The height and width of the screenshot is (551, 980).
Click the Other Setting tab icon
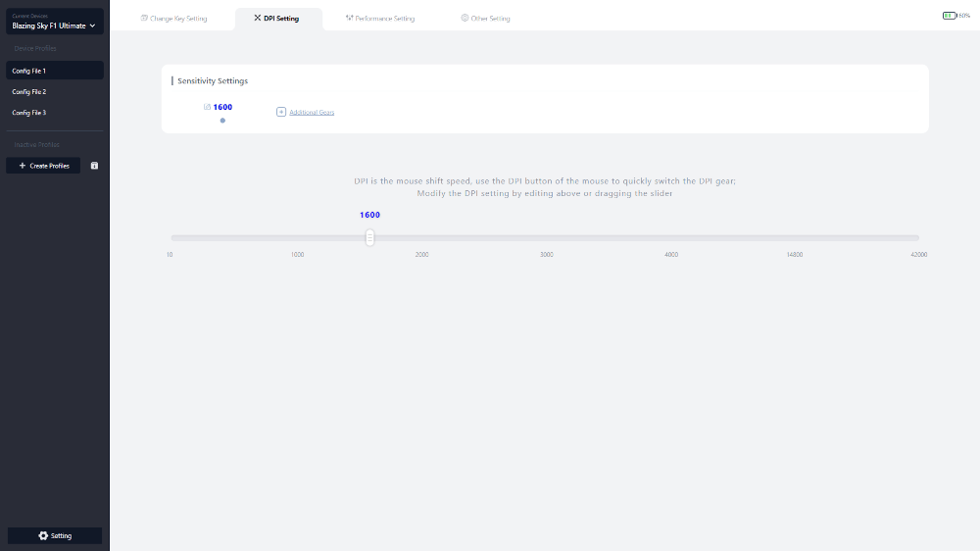point(465,18)
